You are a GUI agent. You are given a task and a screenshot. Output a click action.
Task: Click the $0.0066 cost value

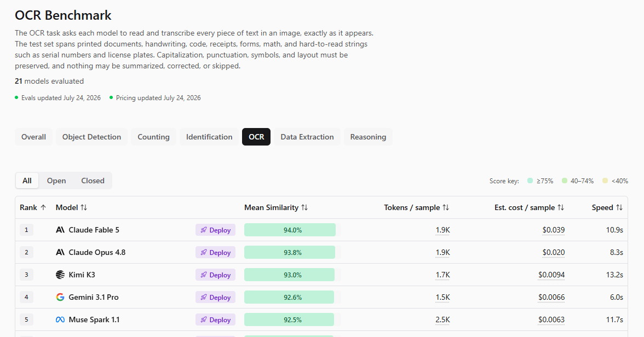(551, 297)
